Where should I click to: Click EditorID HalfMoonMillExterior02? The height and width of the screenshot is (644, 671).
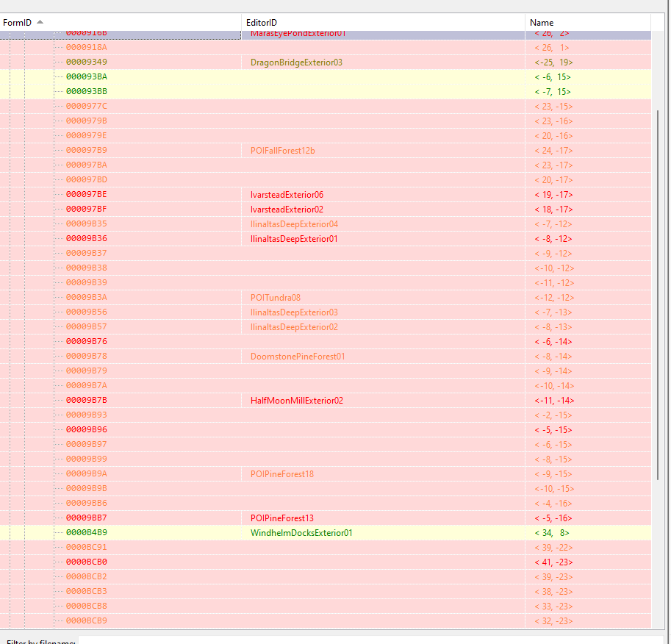297,401
